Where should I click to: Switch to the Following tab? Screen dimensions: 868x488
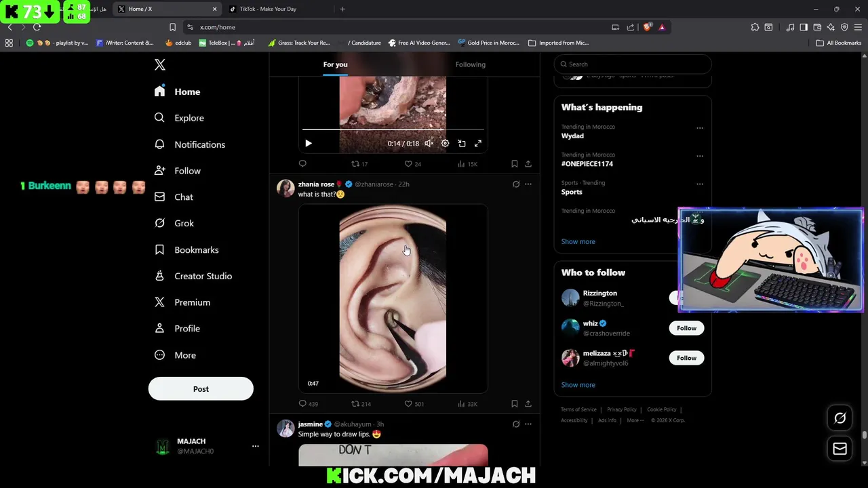(x=470, y=64)
